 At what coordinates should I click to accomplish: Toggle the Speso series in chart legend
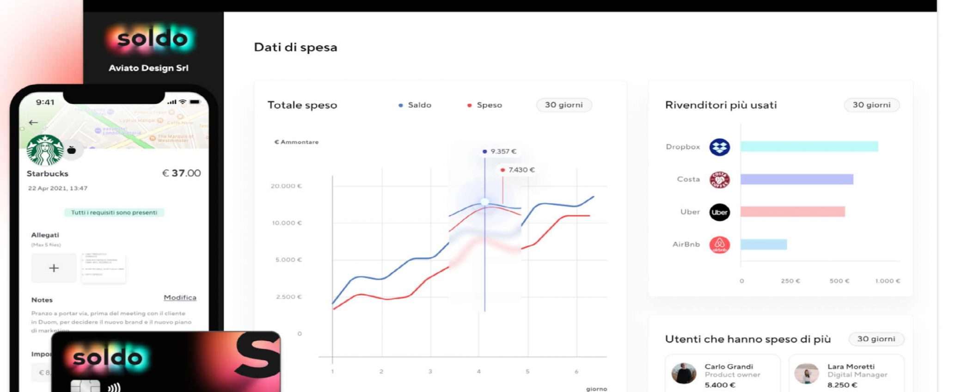point(484,105)
